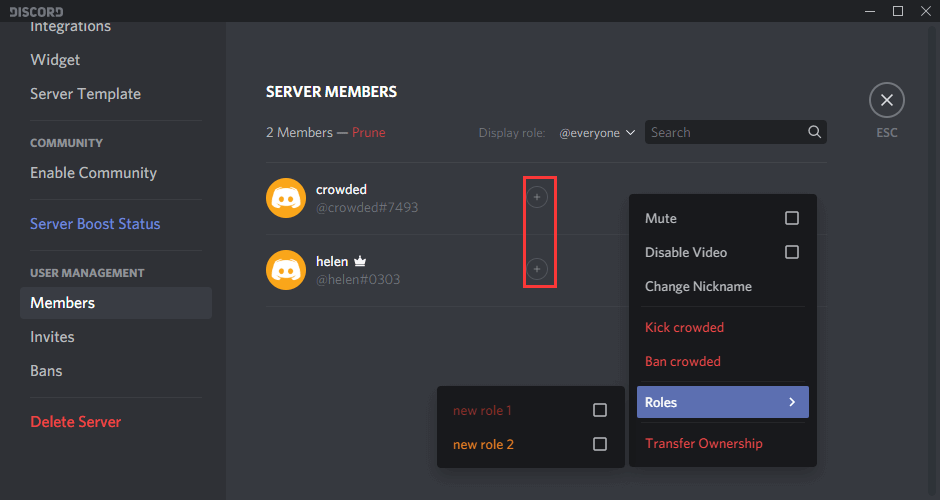Click the search magnifier icon
The image size is (940, 500).
pyautogui.click(x=814, y=132)
